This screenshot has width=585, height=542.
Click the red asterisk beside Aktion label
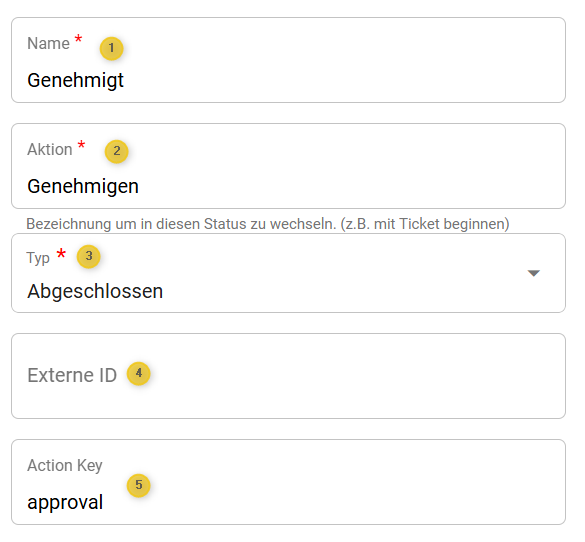coord(81,145)
